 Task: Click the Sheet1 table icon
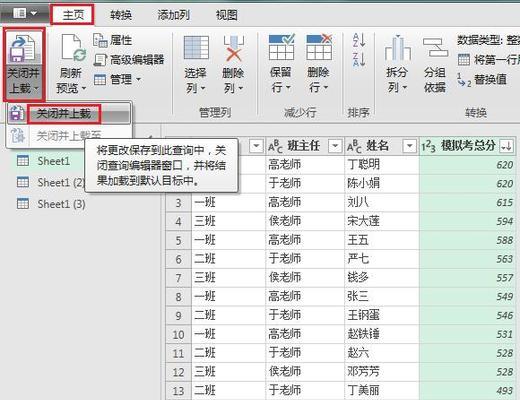click(23, 161)
